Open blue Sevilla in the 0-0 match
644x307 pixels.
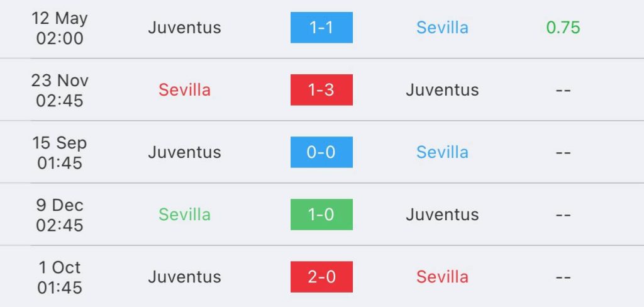(x=442, y=152)
